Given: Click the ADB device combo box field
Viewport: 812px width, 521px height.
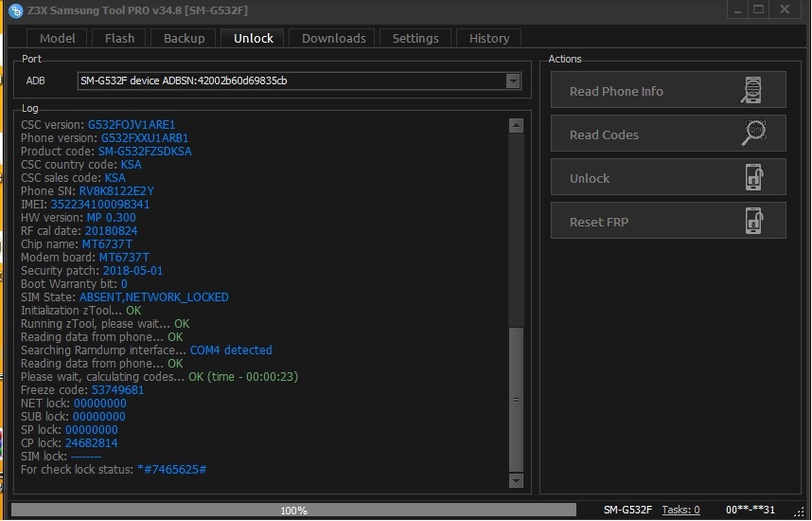Looking at the screenshot, I should 299,81.
